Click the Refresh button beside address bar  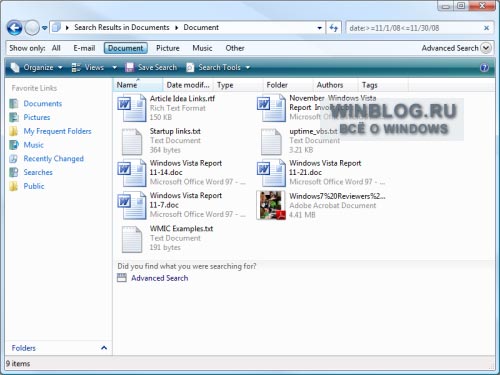333,28
